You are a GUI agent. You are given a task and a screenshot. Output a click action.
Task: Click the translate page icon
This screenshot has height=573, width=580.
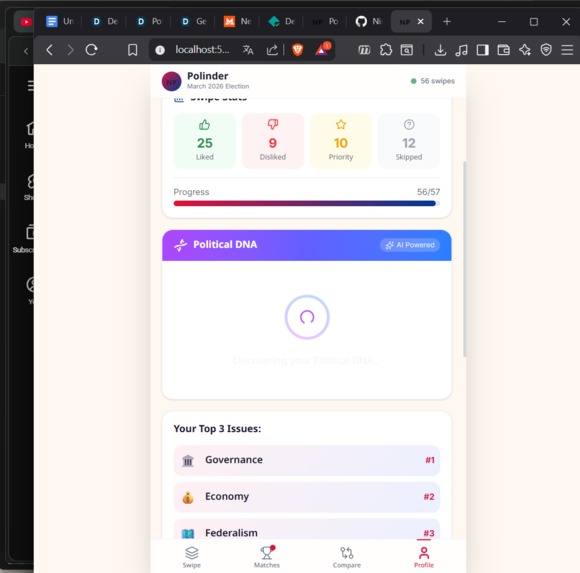pos(248,50)
